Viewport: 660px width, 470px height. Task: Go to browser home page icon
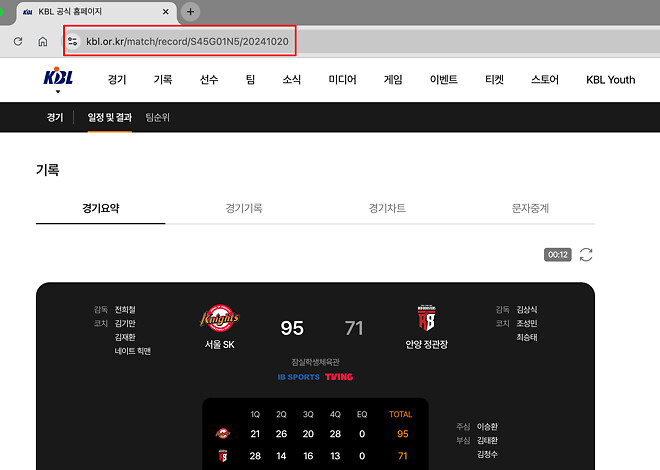coord(43,41)
